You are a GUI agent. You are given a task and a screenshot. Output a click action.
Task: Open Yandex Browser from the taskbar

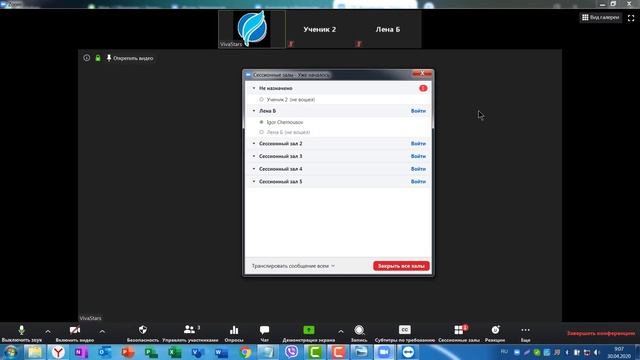(x=58, y=352)
